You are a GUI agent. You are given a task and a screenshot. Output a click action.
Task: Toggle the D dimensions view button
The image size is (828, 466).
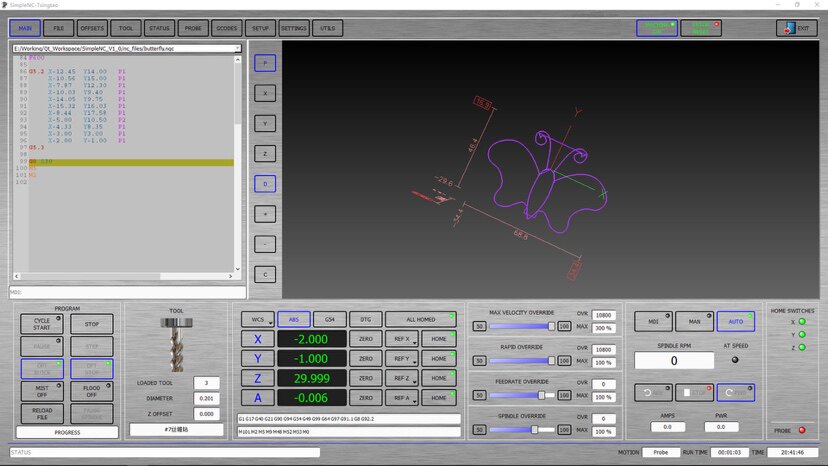pos(265,184)
